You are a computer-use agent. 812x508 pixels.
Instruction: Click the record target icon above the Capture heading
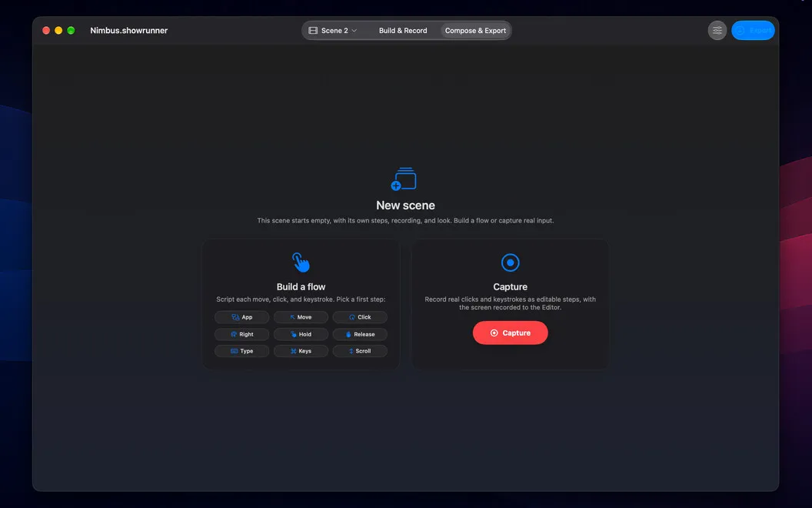tap(510, 262)
